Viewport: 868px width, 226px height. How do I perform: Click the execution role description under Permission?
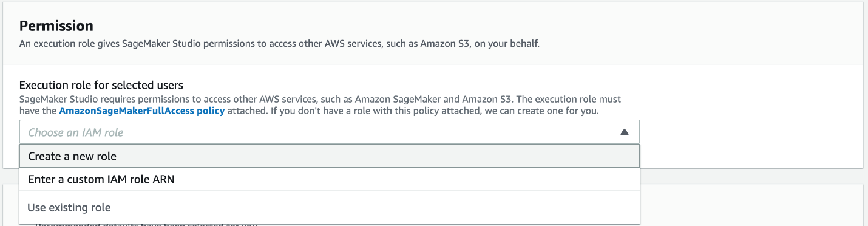click(x=279, y=44)
